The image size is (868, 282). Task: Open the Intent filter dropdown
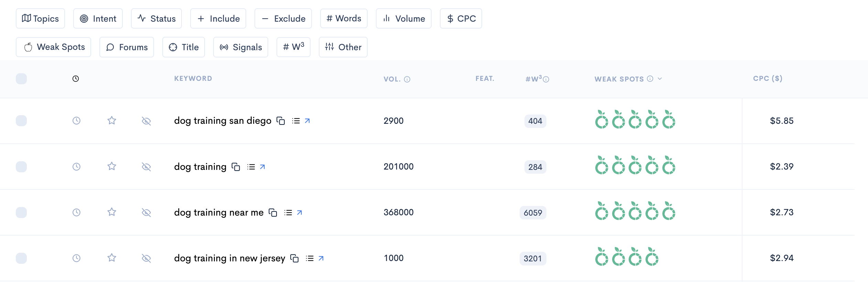point(98,19)
